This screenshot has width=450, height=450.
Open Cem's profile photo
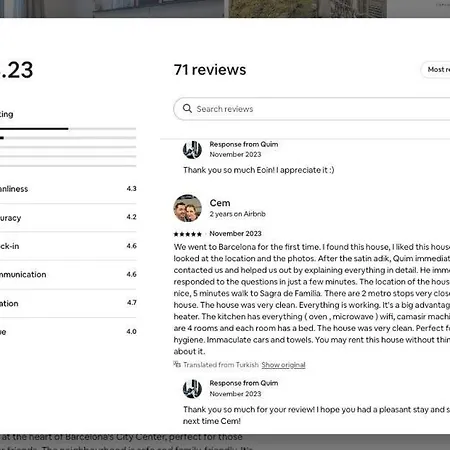[x=188, y=208]
